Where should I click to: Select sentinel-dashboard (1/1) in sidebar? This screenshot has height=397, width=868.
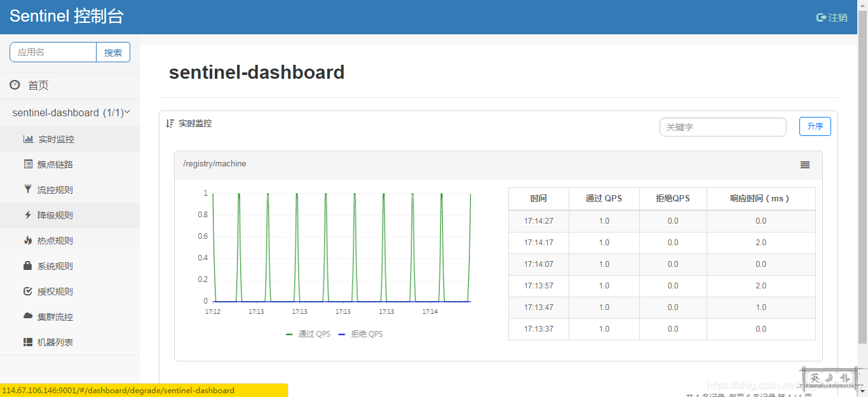tap(68, 112)
